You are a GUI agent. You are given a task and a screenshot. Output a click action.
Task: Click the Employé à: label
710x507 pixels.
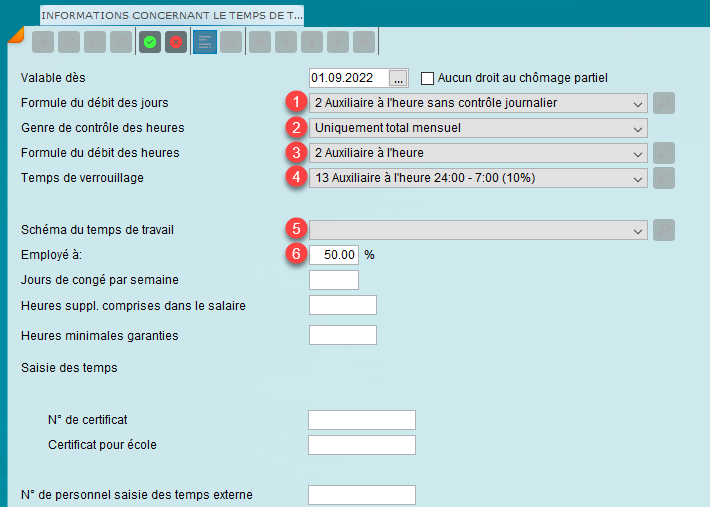click(x=51, y=255)
